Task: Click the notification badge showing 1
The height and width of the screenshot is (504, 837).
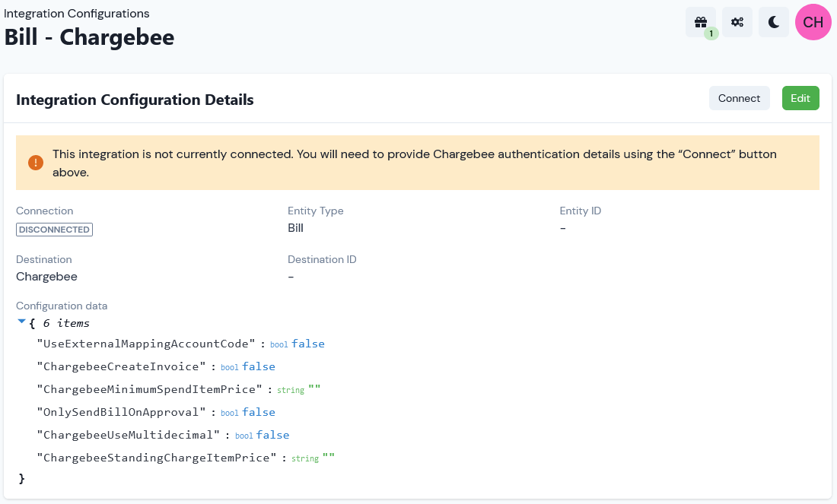Action: pos(711,33)
